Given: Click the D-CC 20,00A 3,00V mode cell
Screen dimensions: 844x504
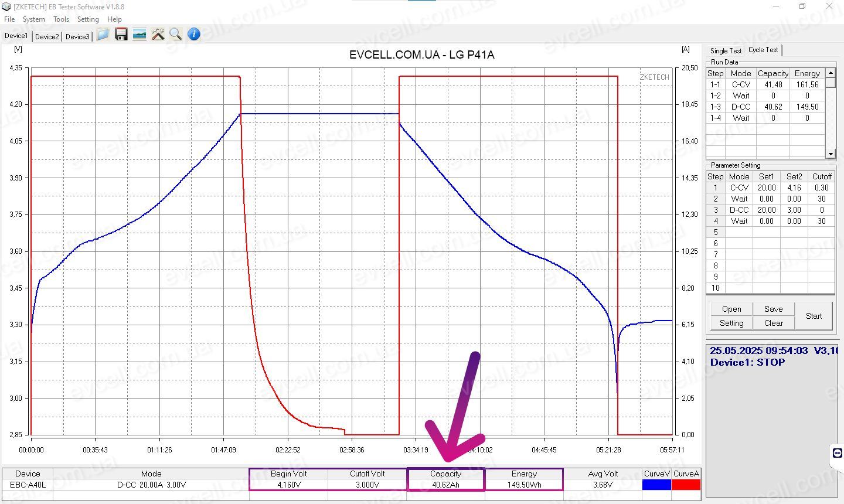Looking at the screenshot, I should click(x=151, y=485).
